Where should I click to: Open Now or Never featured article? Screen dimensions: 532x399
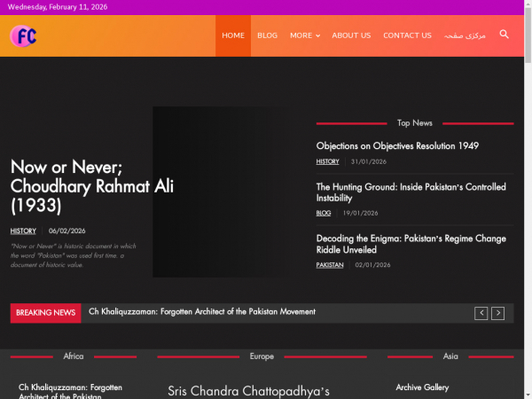(x=80, y=186)
